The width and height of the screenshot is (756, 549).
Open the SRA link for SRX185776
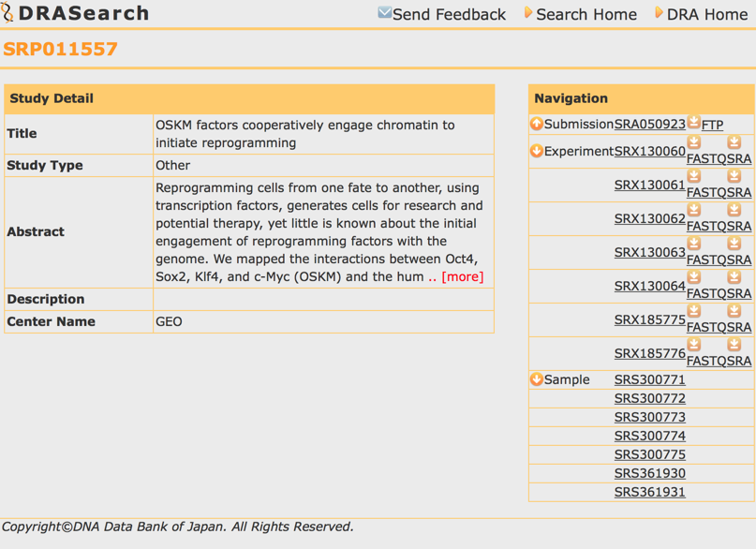pyautogui.click(x=740, y=361)
